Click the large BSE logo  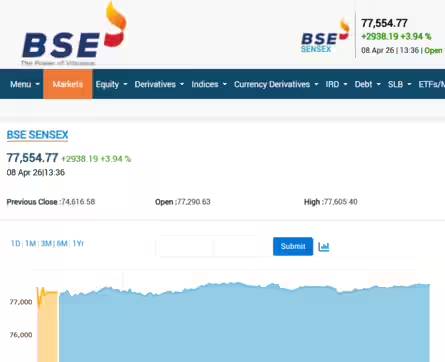pos(74,33)
